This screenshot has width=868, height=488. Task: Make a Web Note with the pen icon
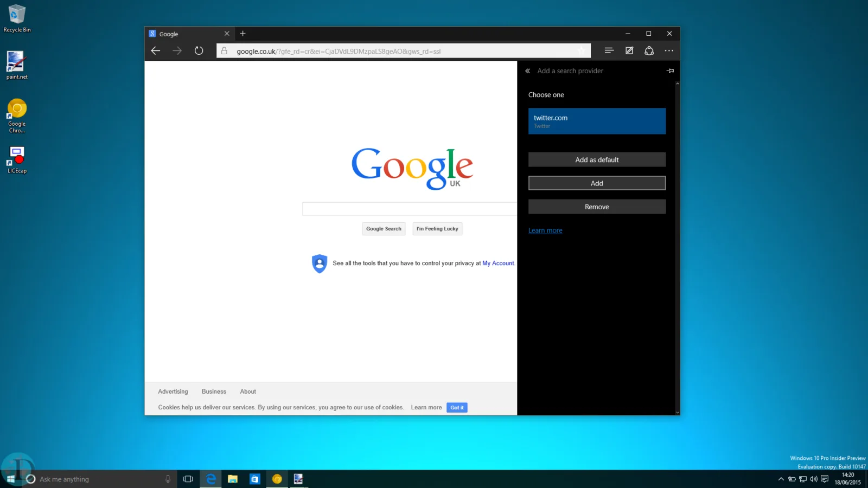click(x=629, y=50)
